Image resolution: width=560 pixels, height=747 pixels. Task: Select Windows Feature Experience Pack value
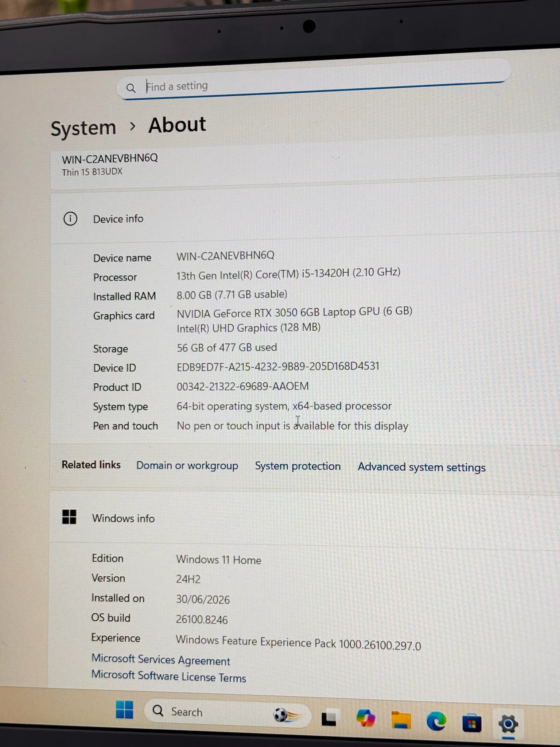pos(298,643)
